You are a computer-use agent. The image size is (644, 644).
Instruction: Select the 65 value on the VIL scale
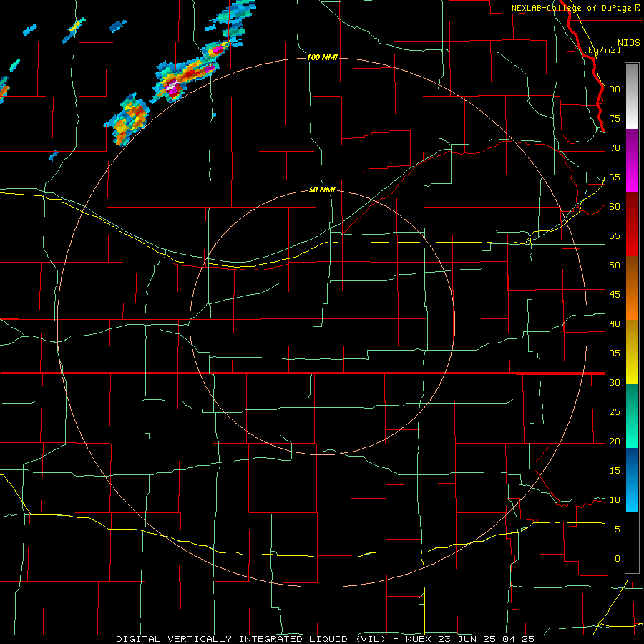coord(615,177)
